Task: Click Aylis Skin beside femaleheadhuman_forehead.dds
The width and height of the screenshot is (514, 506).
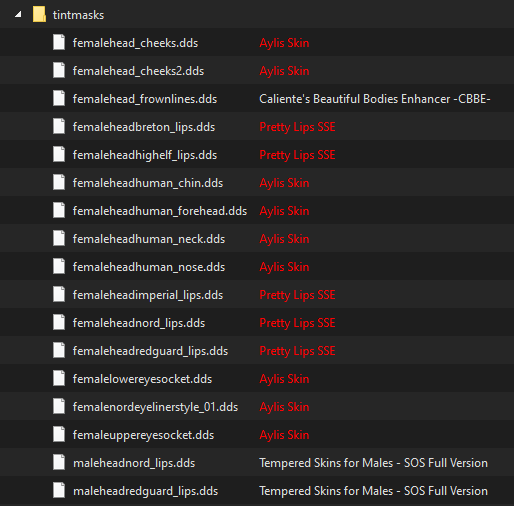Action: [284, 211]
